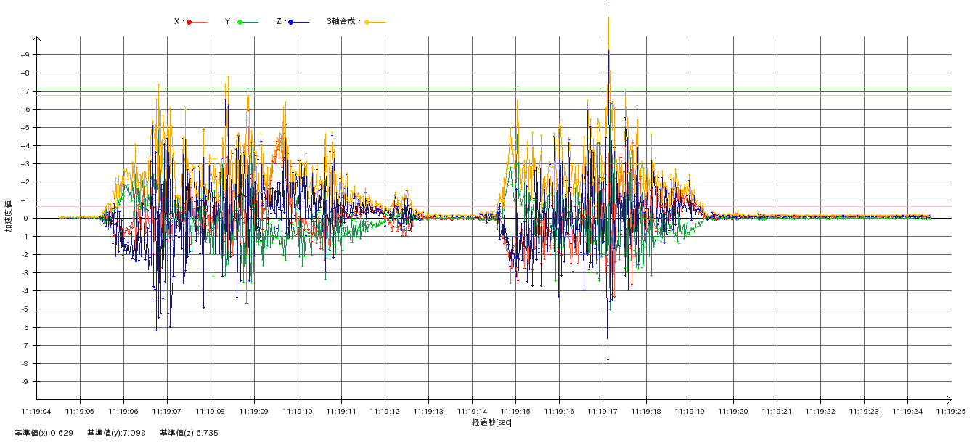This screenshot has width=980, height=443.
Task: Click the 基準値(x):0.629 label
Action: pyautogui.click(x=44, y=433)
